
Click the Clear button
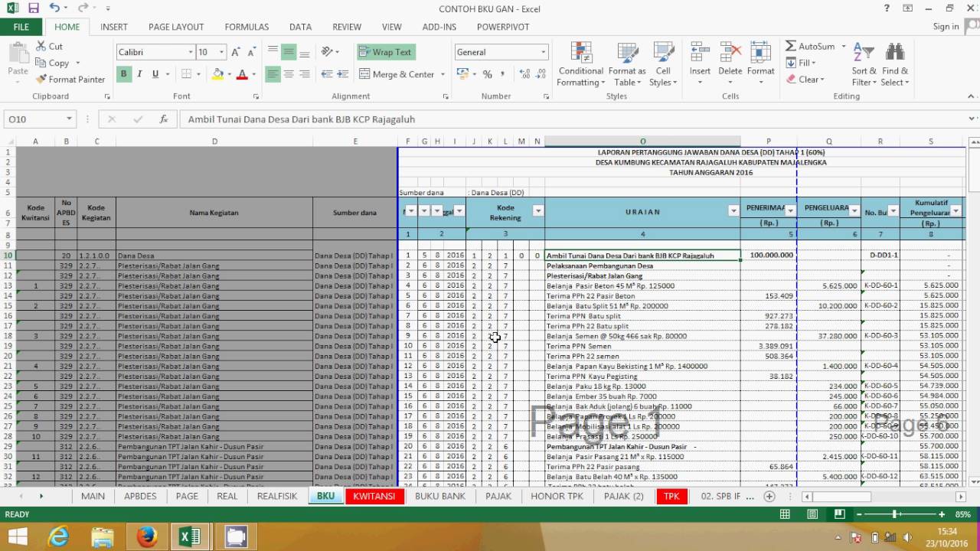coord(805,79)
